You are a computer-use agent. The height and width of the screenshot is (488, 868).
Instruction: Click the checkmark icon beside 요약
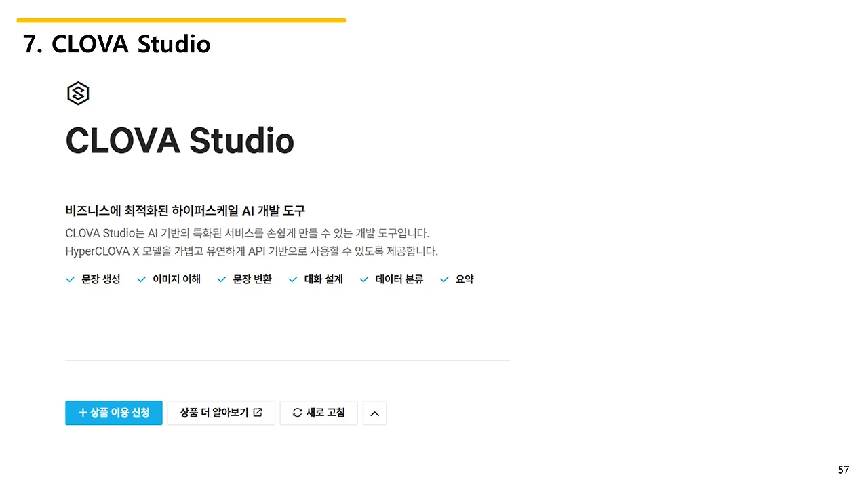tap(444, 279)
